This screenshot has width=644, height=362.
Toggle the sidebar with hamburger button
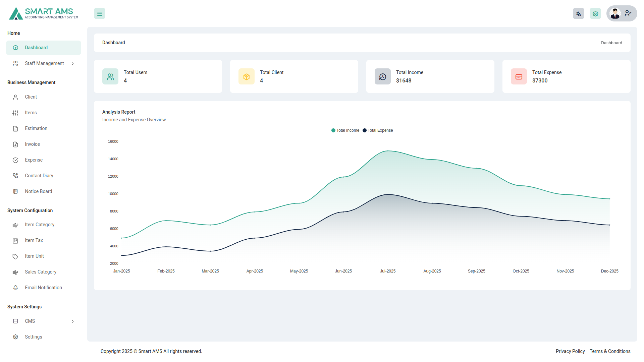coord(99,13)
